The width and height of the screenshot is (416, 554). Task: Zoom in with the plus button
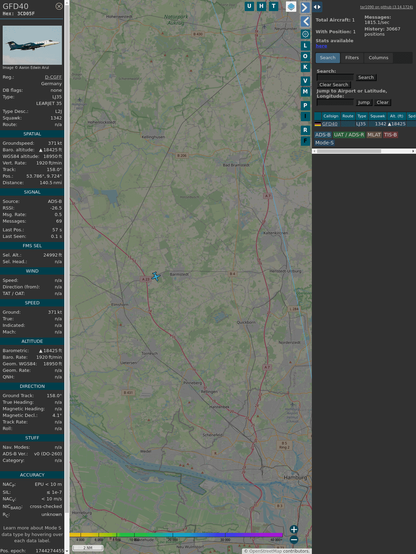(294, 529)
